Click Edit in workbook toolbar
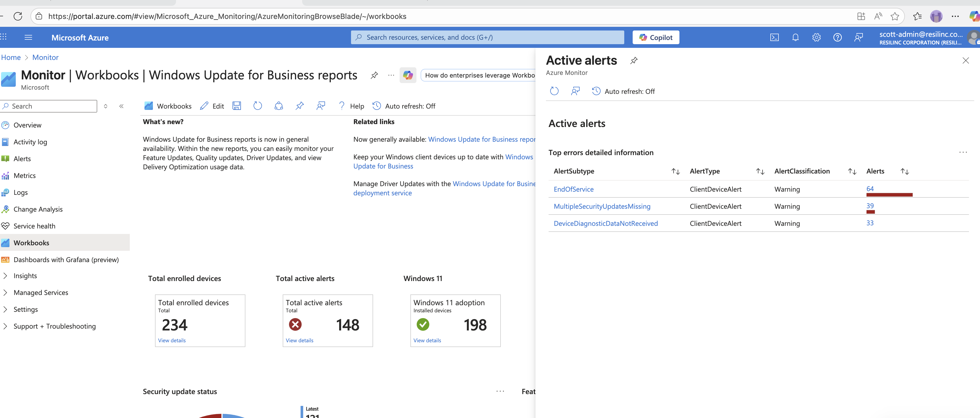980x418 pixels. pyautogui.click(x=212, y=106)
